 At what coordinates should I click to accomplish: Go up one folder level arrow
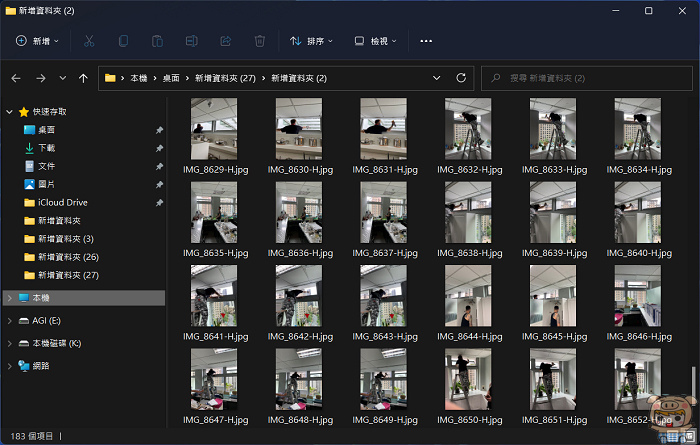[x=83, y=79]
